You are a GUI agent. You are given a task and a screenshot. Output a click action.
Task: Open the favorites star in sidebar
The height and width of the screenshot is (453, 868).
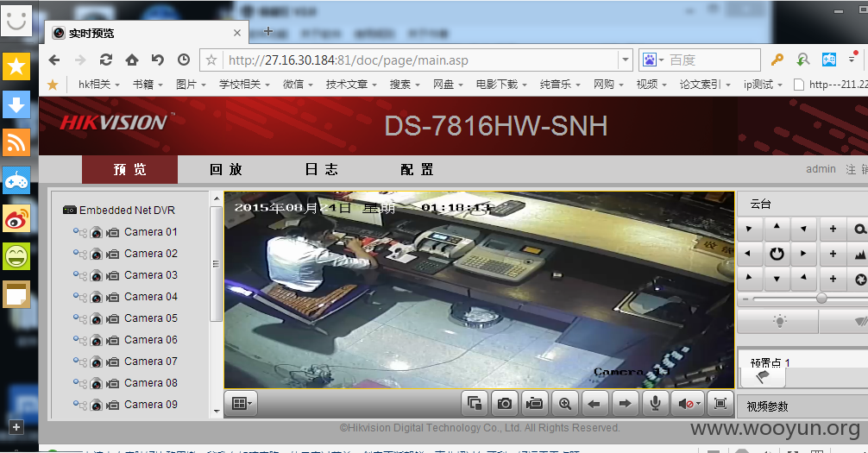(x=16, y=67)
